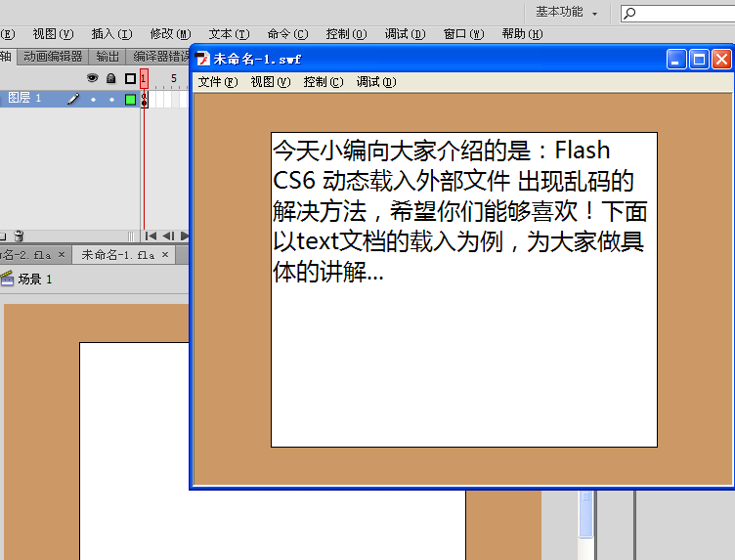Click pencil icon on 图层 1 row

(x=73, y=99)
